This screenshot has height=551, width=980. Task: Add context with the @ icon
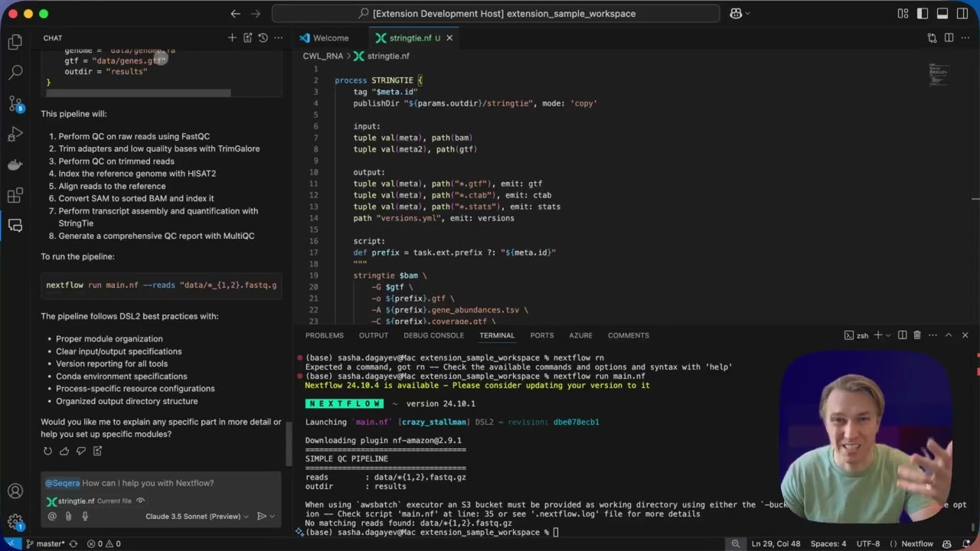tap(52, 517)
